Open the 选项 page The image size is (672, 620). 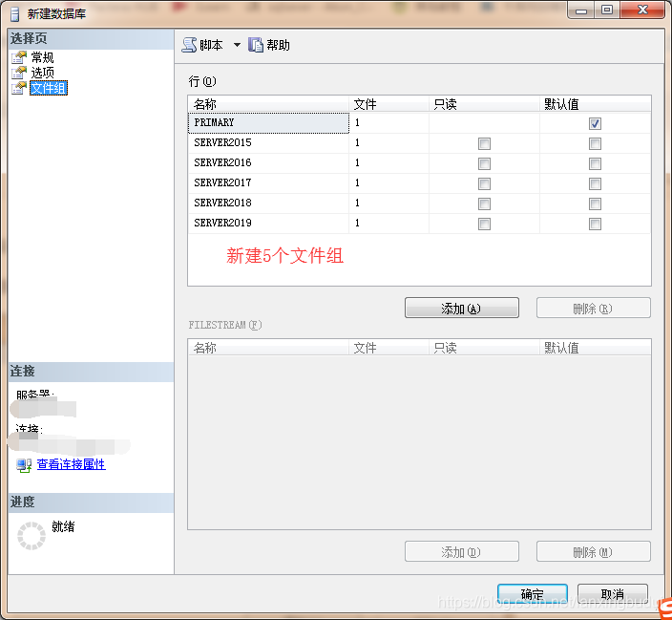point(42,73)
